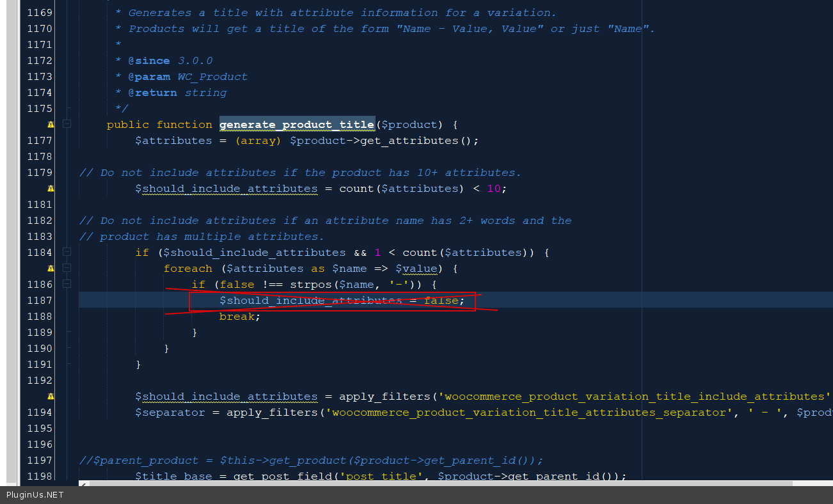Click warning icon on count($attributes) line
This screenshot has width=833, height=504.
(51, 189)
